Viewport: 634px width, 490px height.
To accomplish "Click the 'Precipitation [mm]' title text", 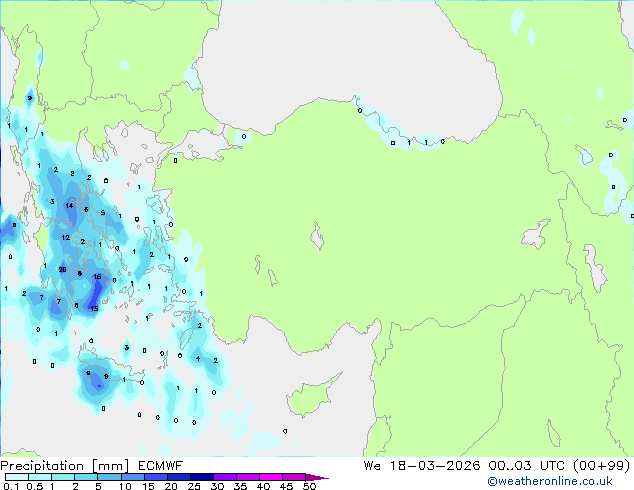I will pos(65,466).
